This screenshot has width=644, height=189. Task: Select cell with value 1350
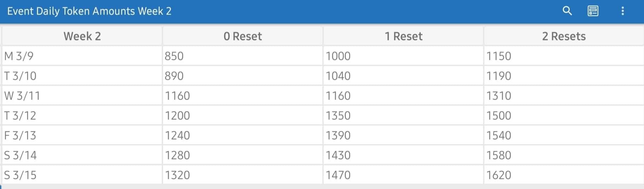[403, 116]
